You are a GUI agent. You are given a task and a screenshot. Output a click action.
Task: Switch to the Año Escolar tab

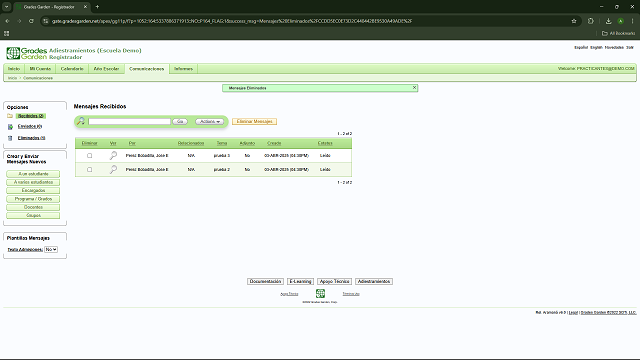pos(106,69)
